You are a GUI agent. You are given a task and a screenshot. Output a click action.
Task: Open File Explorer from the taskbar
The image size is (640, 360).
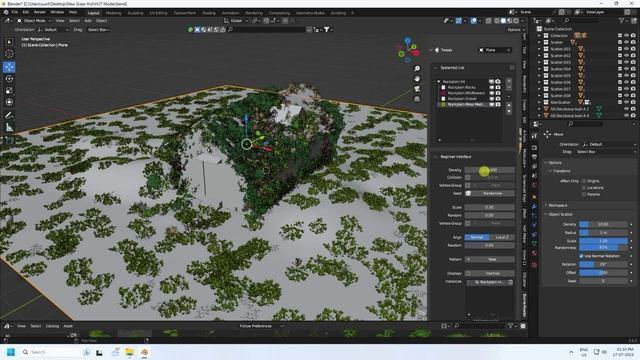(x=129, y=352)
